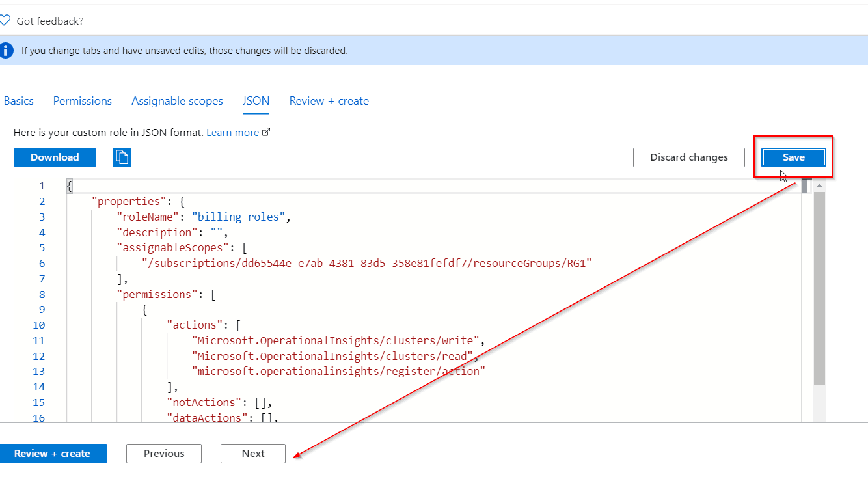Open the Review + create tab

329,101
